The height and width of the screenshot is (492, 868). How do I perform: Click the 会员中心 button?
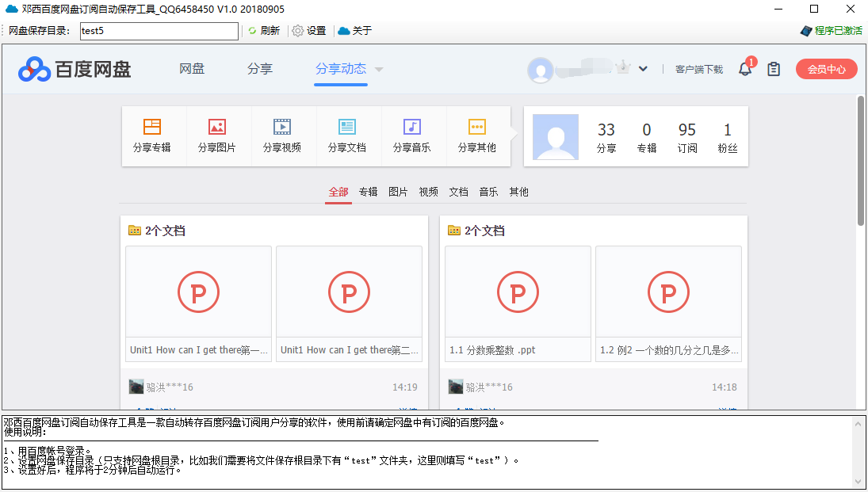827,69
